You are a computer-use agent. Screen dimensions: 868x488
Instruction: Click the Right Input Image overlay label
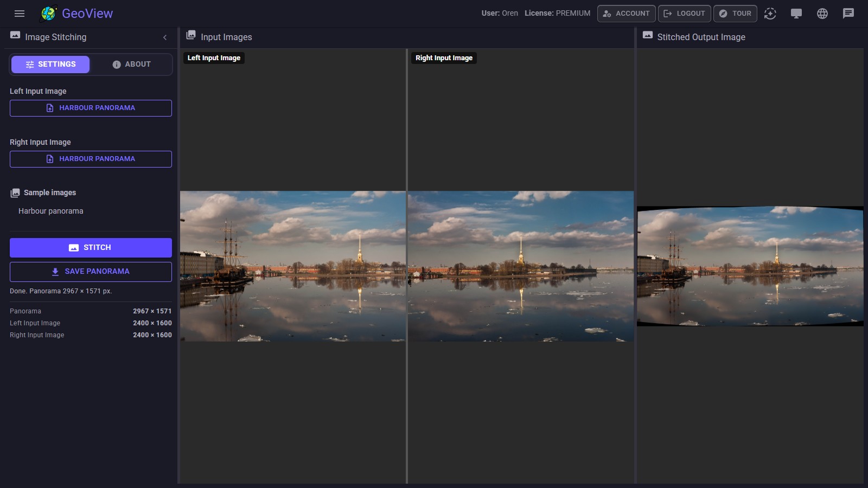[x=444, y=58]
